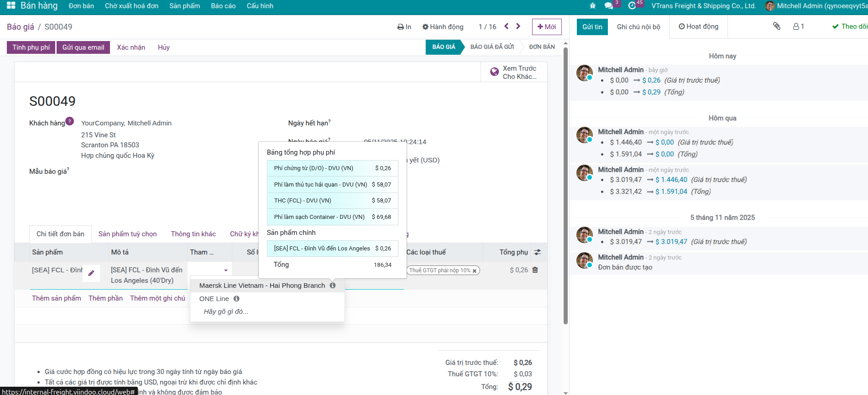Click the debug bug icon

[592, 6]
